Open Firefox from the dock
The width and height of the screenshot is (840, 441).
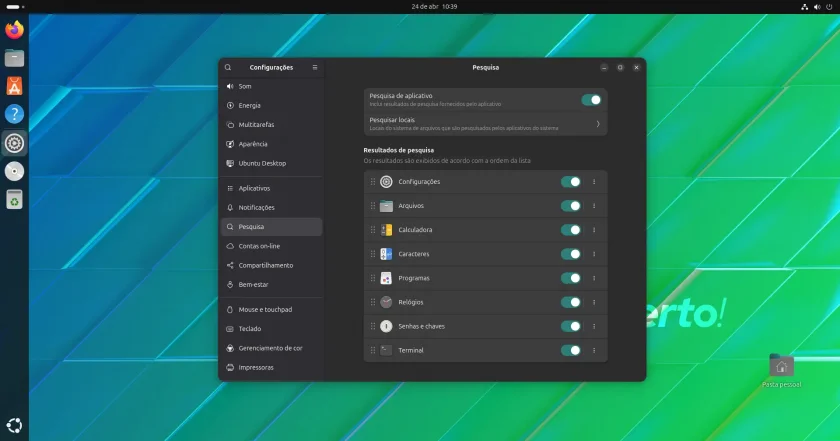coord(14,29)
